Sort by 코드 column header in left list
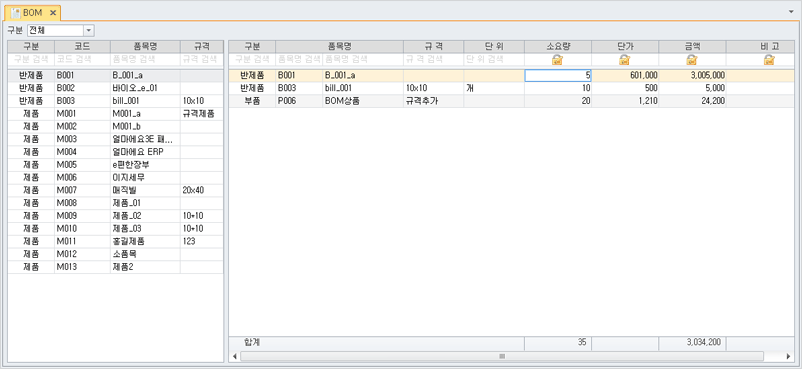The height and width of the screenshot is (369, 802). pos(82,47)
